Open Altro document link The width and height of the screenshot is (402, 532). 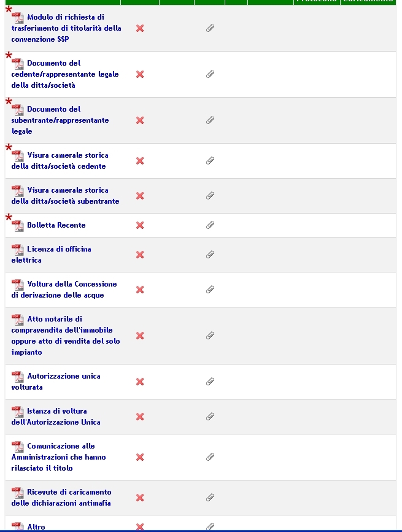(x=36, y=527)
